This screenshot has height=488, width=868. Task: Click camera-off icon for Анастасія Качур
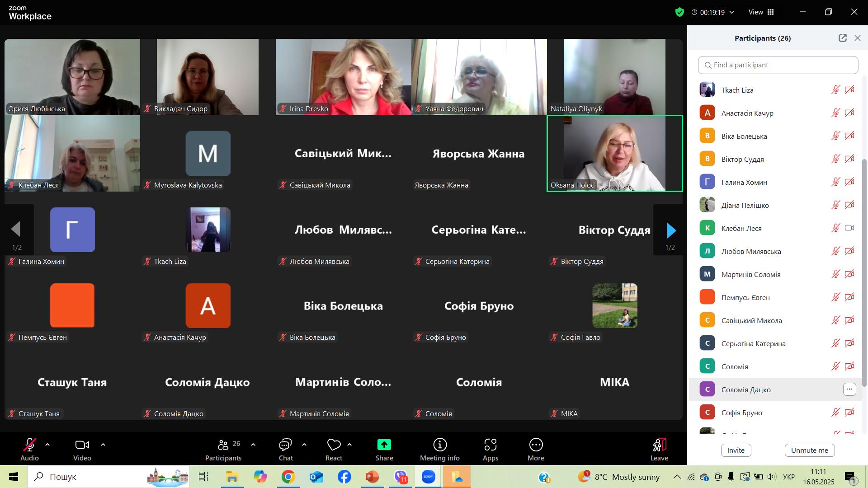849,113
